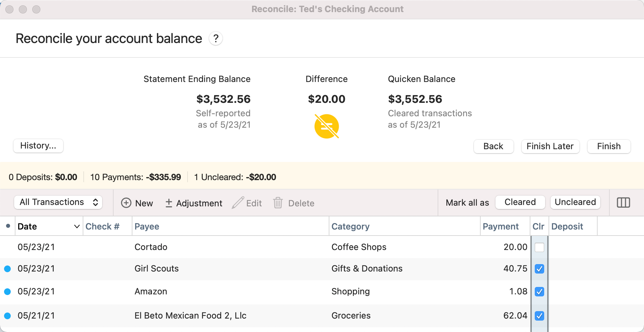Add a balance Adjustment
The width and height of the screenshot is (644, 332).
pos(194,203)
